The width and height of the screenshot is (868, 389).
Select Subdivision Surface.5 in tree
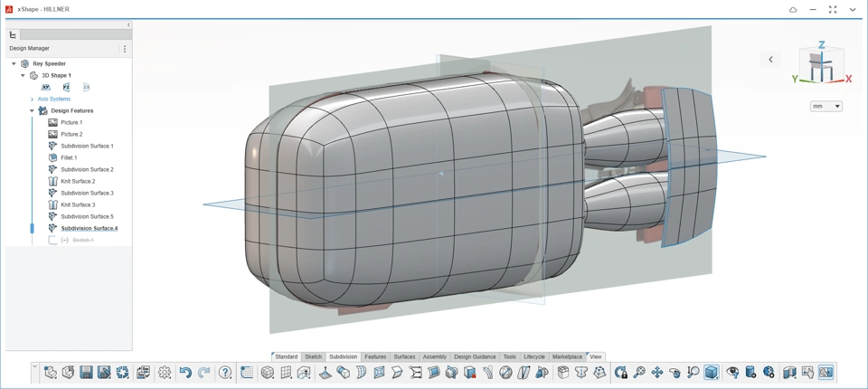pos(87,217)
